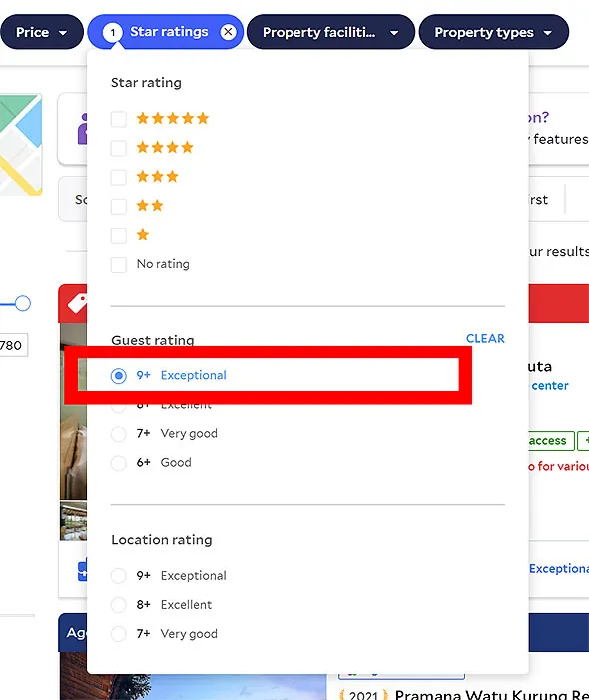Open the Property types dropdown
This screenshot has width=589, height=700.
point(494,32)
